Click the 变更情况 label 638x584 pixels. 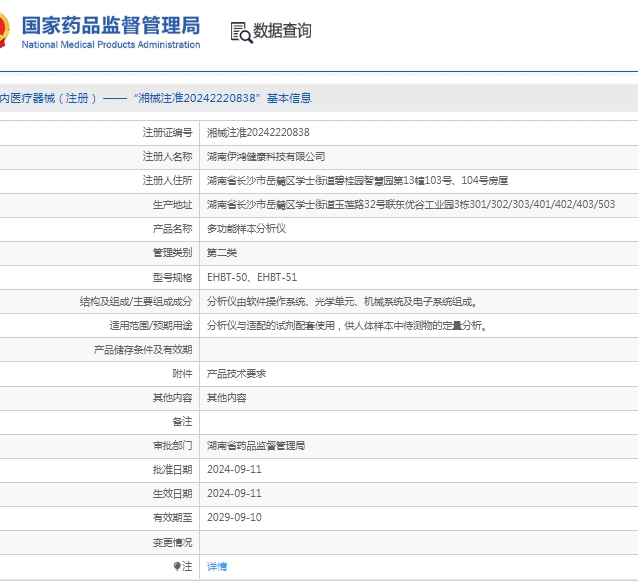173,542
